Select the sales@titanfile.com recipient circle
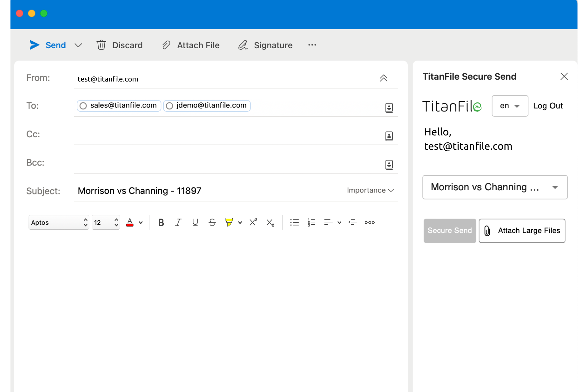 point(83,106)
